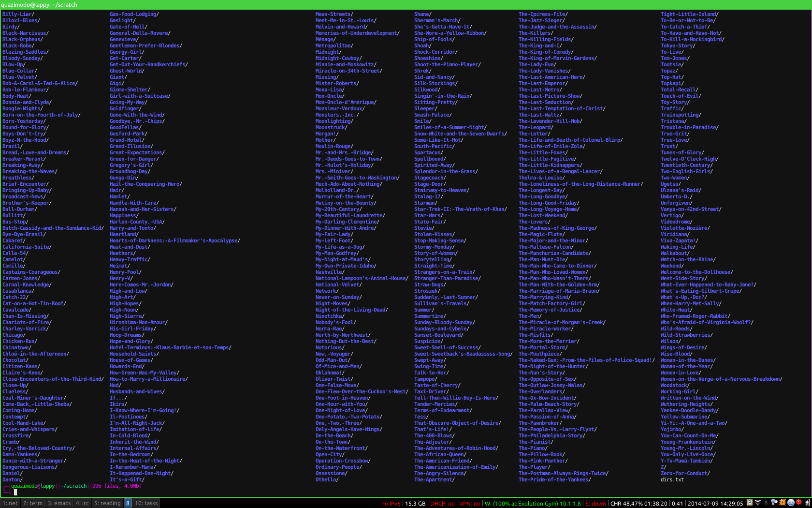
Task: Click the 'It's-a-Gift/' directory
Action: coord(127,480)
